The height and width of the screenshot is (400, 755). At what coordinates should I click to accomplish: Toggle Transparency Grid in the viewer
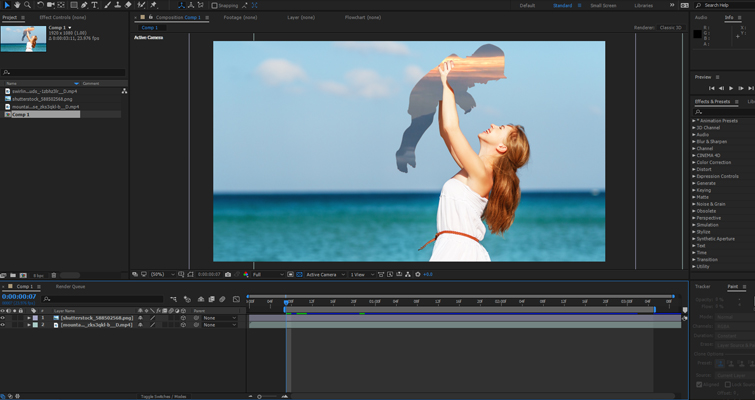299,274
